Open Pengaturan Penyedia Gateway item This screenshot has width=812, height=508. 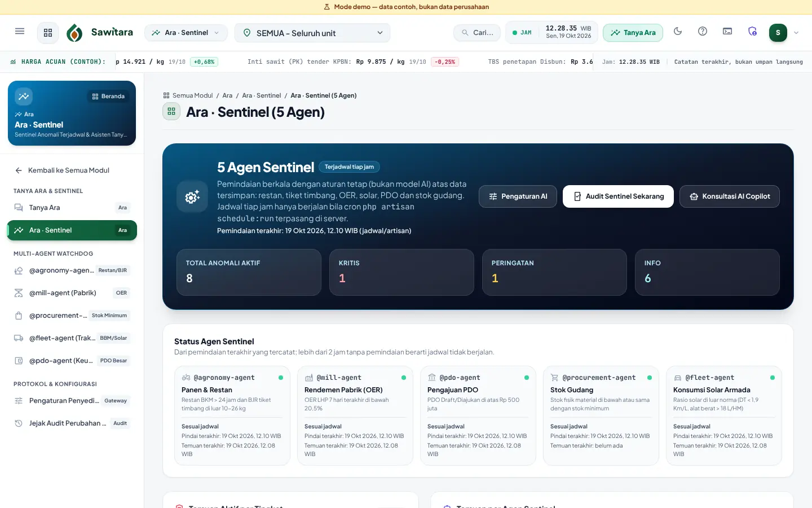(72, 401)
